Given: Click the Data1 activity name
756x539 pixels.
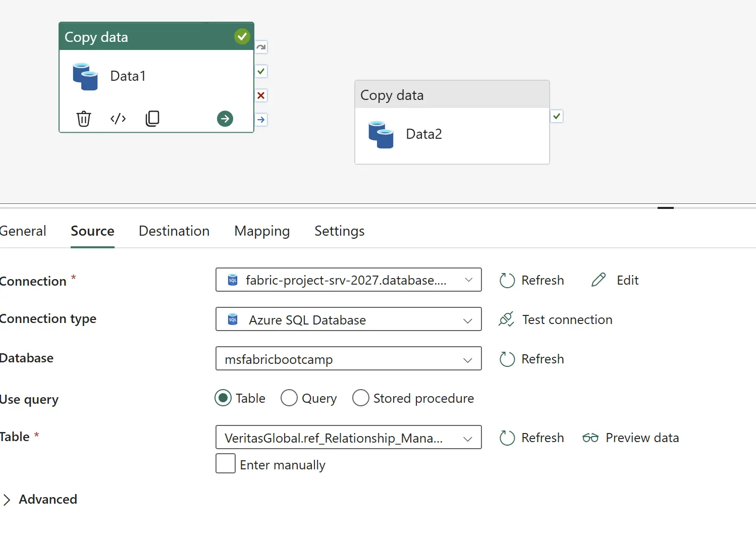Looking at the screenshot, I should click(128, 76).
